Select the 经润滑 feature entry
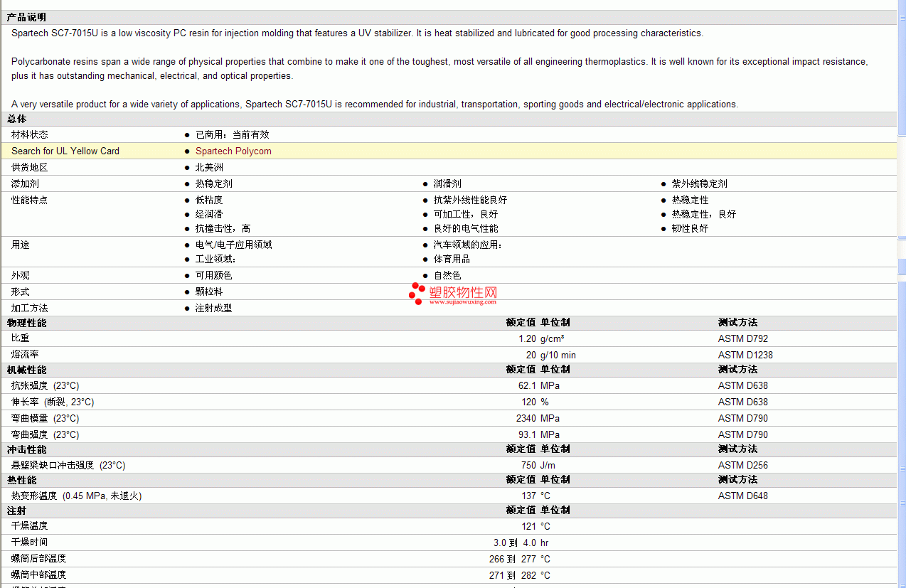This screenshot has width=906, height=588. click(209, 214)
